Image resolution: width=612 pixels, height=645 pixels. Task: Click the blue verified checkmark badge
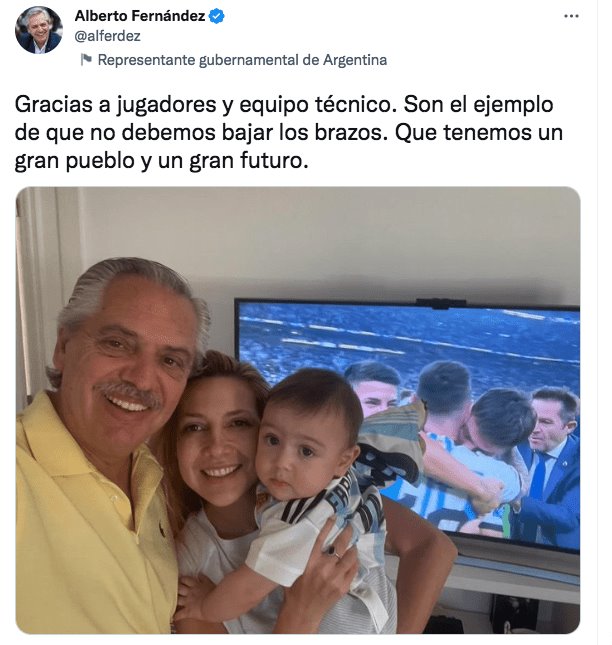pyautogui.click(x=217, y=16)
